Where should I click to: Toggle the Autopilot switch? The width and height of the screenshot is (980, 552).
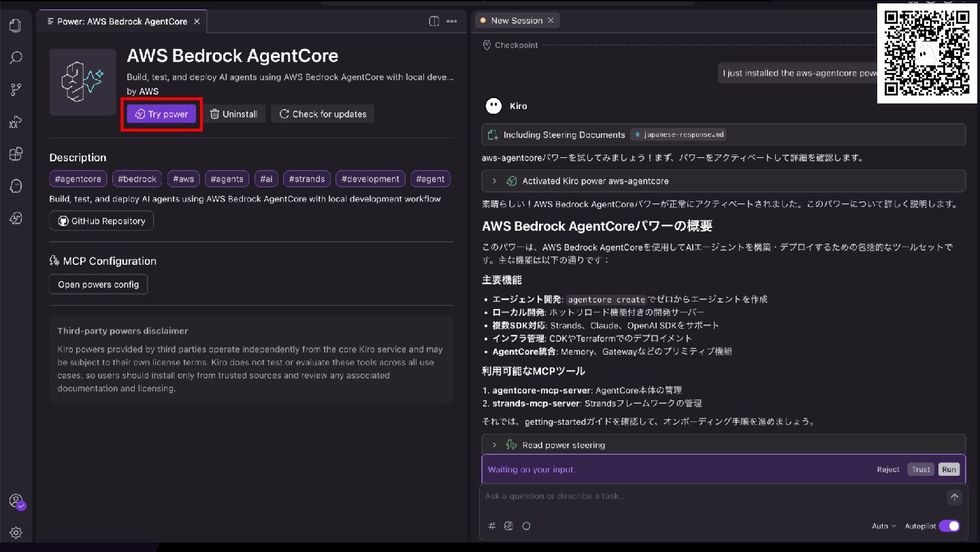point(949,526)
